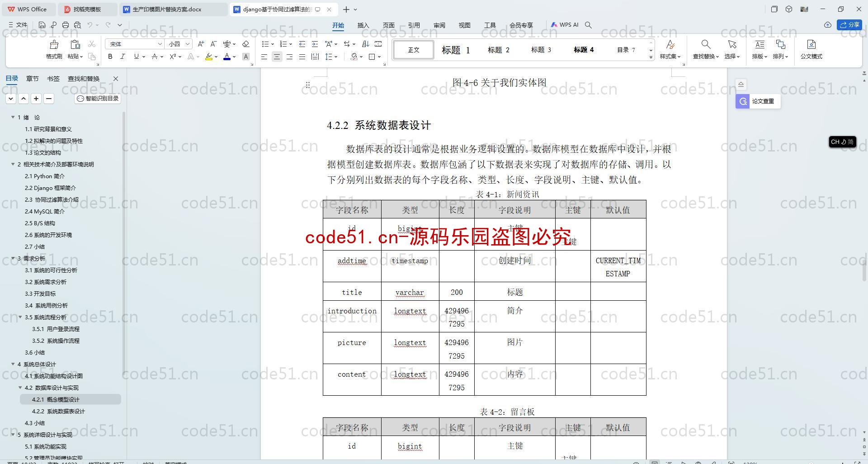This screenshot has height=464, width=868.
Task: Increase paragraph indent
Action: pos(315,44)
